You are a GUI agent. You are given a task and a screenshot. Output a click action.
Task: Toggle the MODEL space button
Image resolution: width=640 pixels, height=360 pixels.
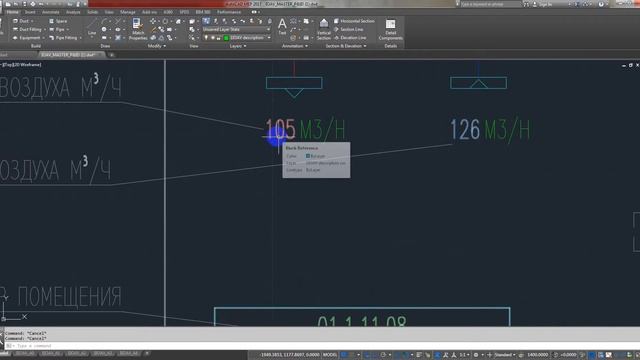[330, 355]
